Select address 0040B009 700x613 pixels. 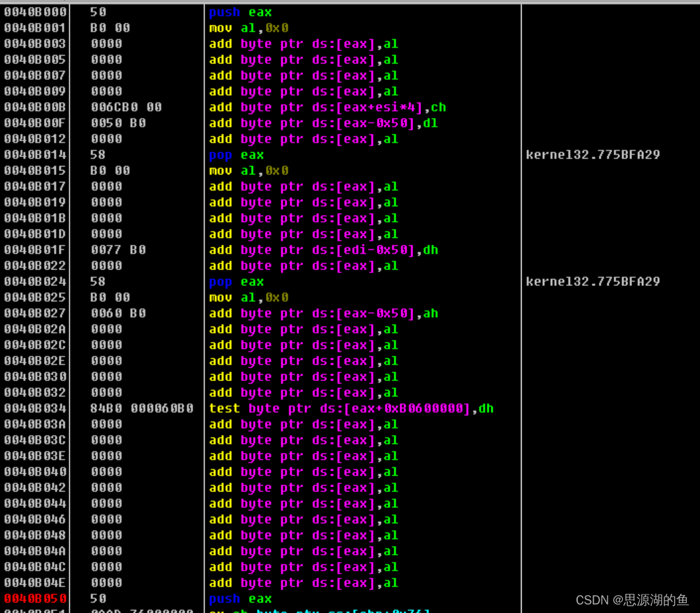tap(35, 92)
